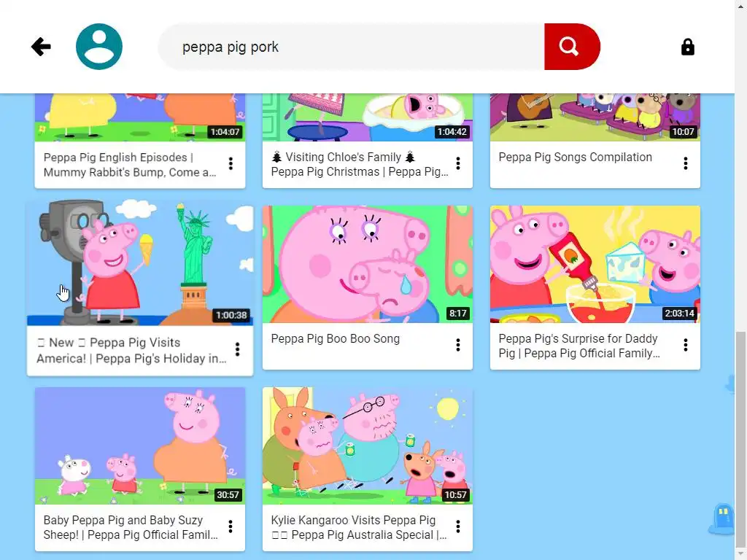Click the red search button
This screenshot has height=560, width=747.
point(572,47)
